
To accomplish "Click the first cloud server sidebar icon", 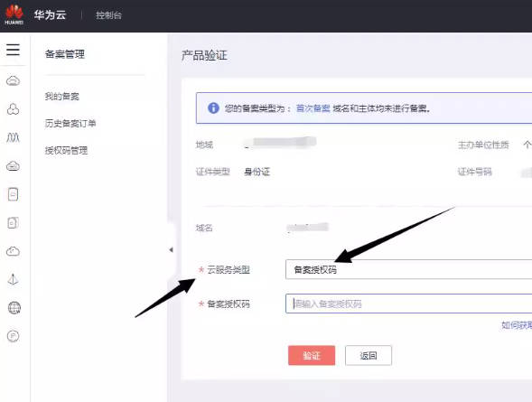I will 14,80.
